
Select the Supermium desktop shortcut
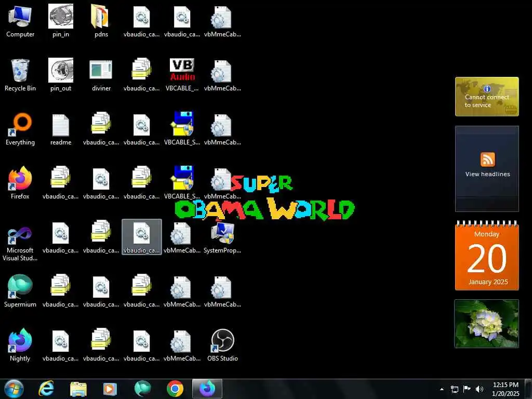tap(20, 291)
